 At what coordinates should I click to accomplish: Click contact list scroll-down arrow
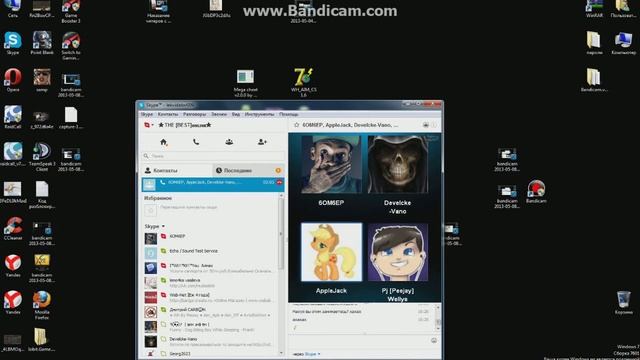click(x=281, y=353)
